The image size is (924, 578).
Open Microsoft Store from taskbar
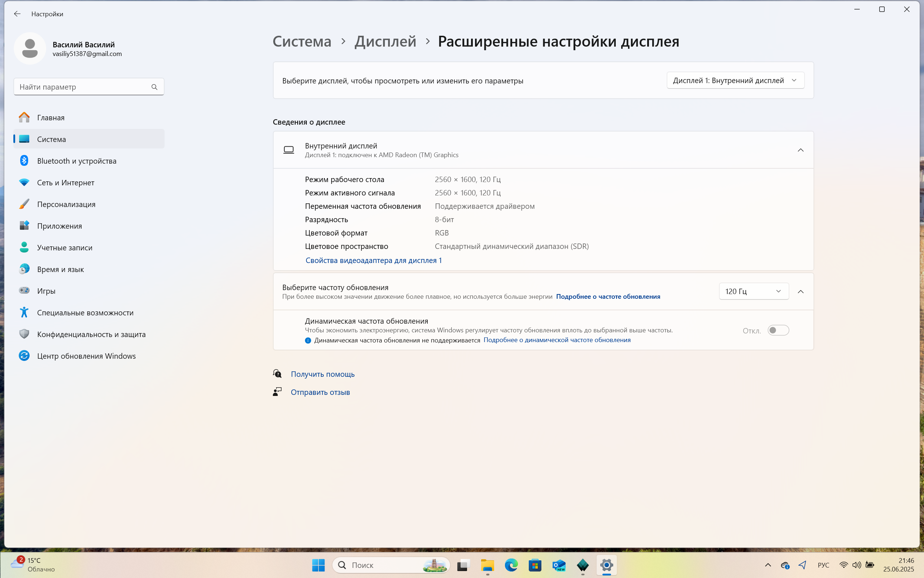(x=535, y=565)
